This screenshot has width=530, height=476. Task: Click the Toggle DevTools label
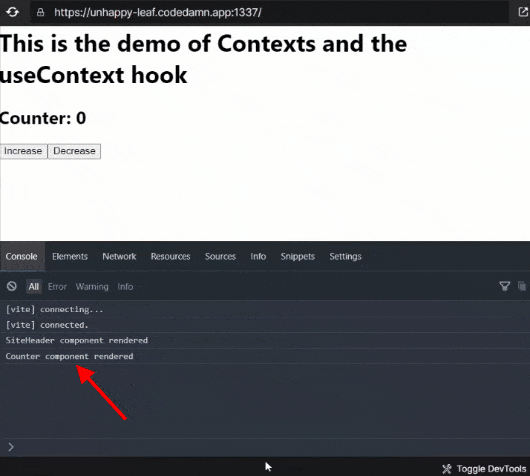(491, 469)
